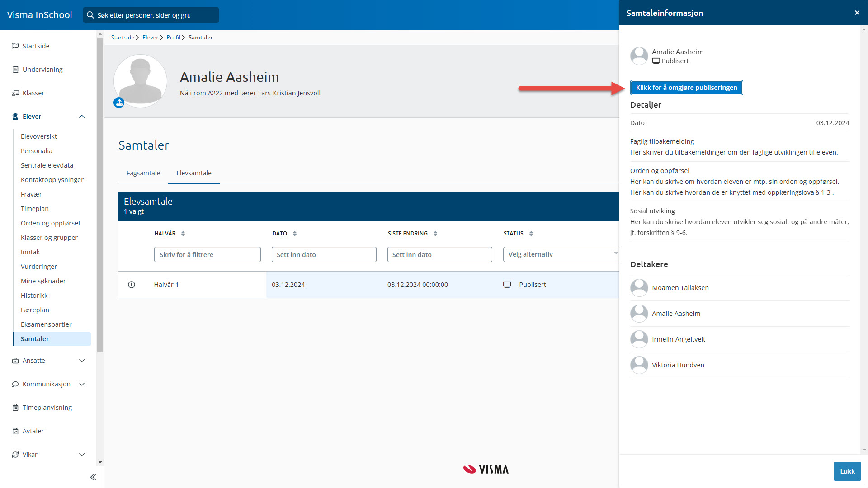Open Avtaler in the sidebar
Image resolution: width=868 pixels, height=488 pixels.
(33, 431)
